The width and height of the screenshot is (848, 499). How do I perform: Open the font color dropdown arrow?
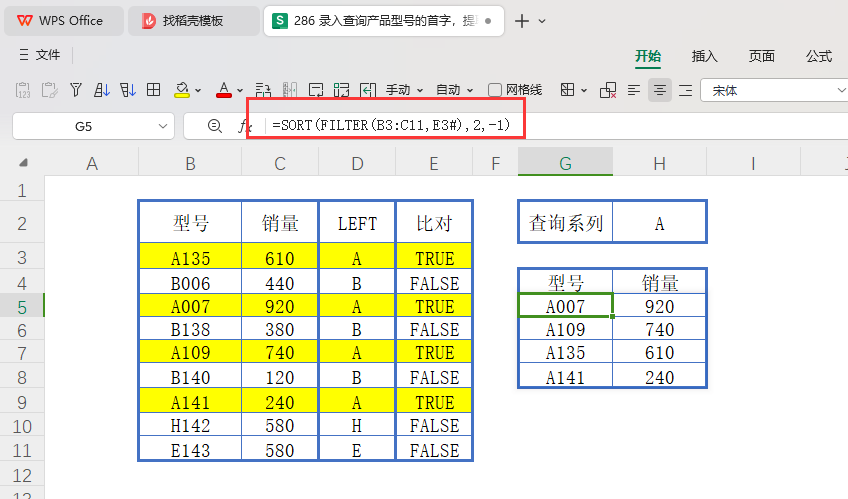pos(240,91)
